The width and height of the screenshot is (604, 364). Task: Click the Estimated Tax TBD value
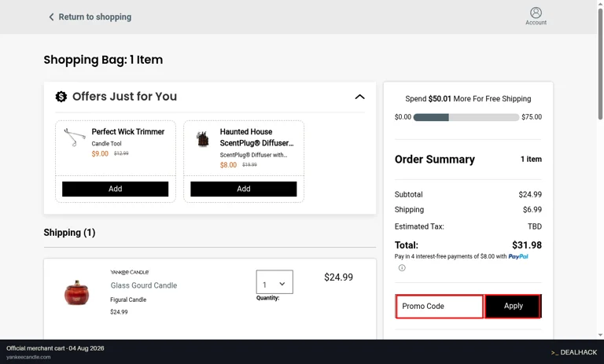pos(535,226)
